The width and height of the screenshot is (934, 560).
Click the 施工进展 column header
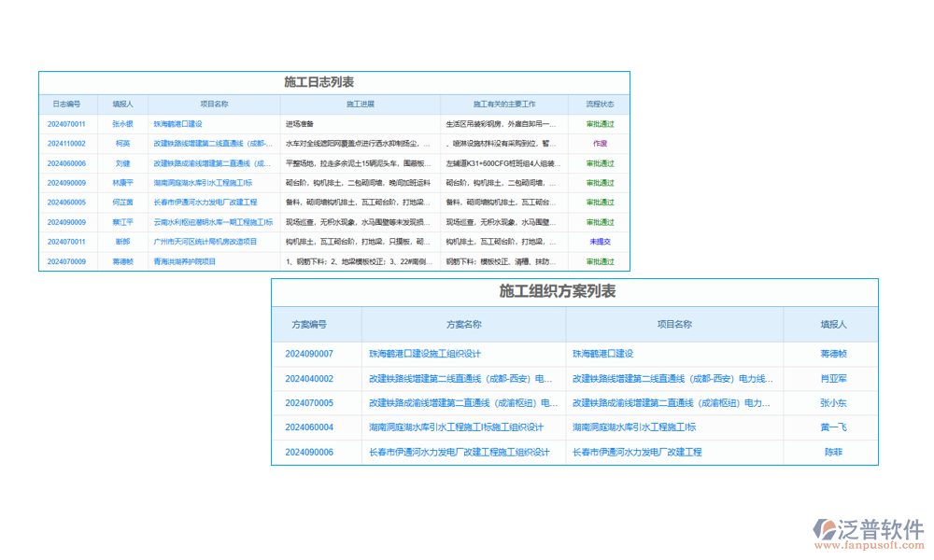pyautogui.click(x=360, y=105)
